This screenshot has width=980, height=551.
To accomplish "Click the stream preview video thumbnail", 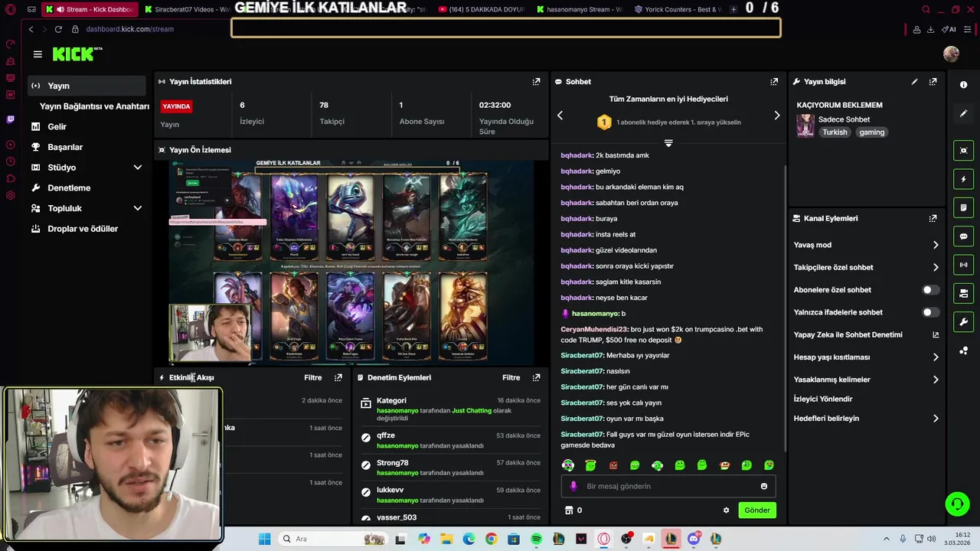I will click(x=351, y=262).
